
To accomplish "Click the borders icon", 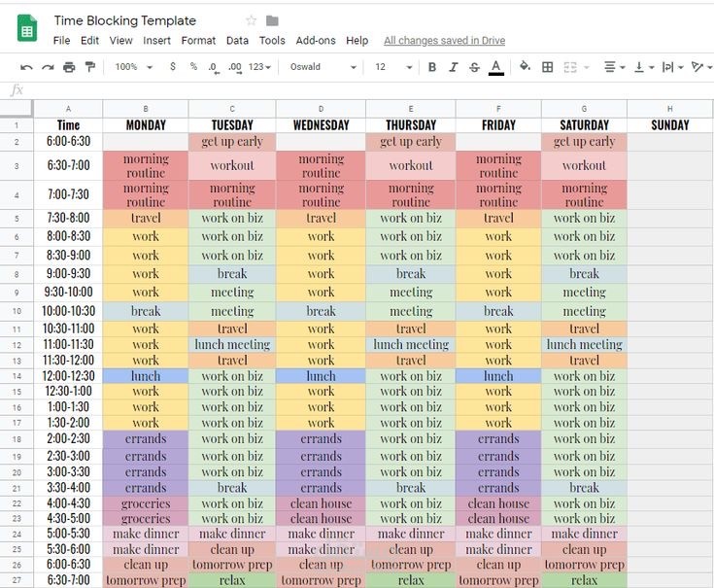I will [547, 67].
